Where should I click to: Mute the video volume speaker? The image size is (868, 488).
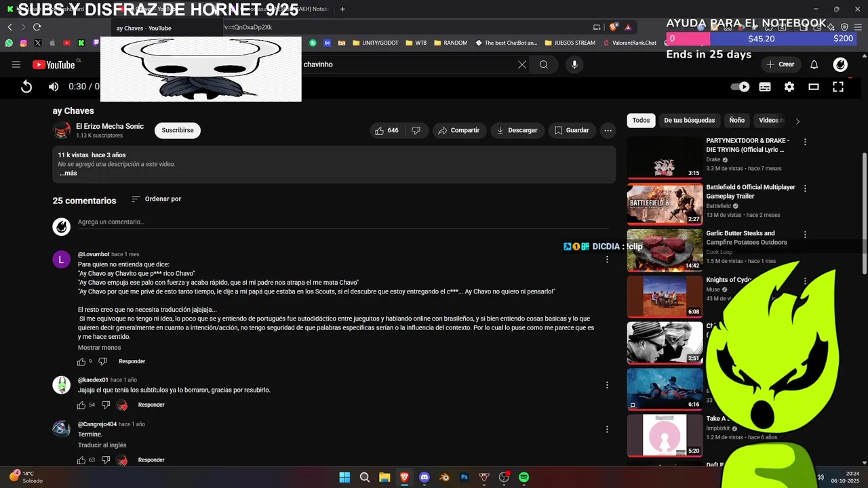click(x=54, y=87)
